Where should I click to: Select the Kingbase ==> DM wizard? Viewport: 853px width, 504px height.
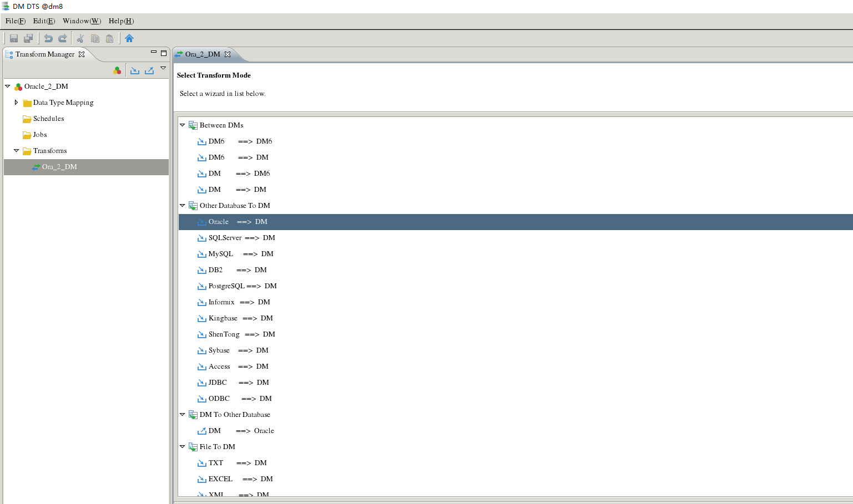point(241,318)
